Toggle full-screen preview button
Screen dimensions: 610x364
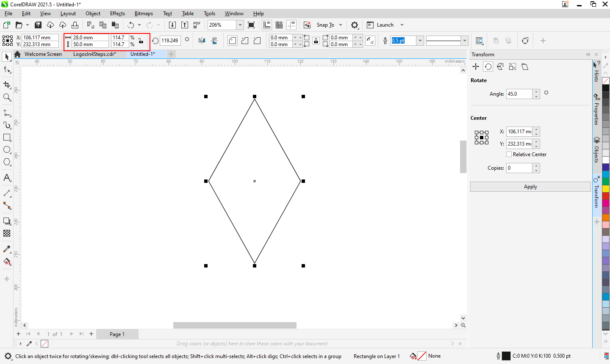coord(251,25)
